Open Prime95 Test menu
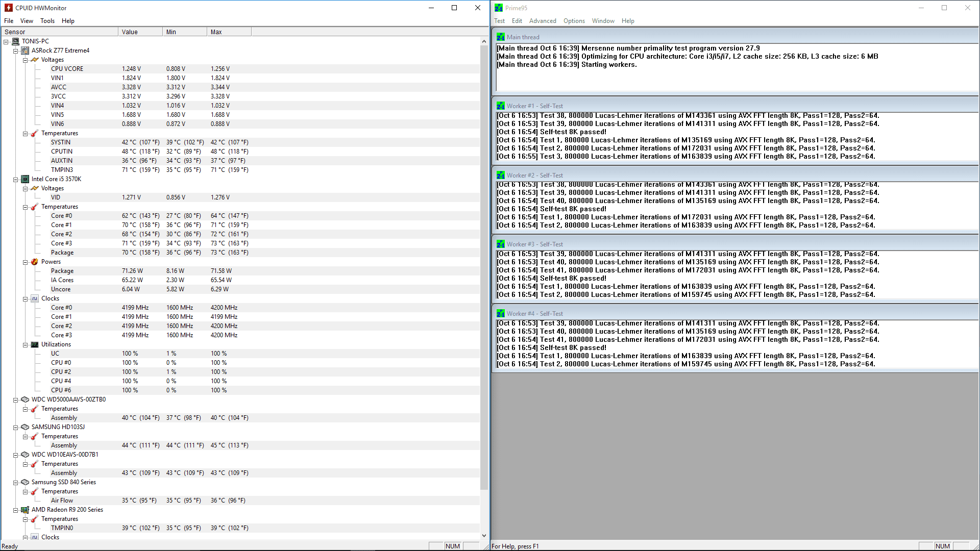Viewport: 980px width, 551px height. 499,21
